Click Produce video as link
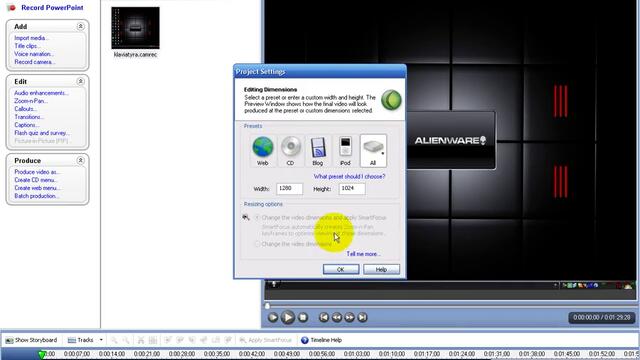Image resolution: width=640 pixels, height=360 pixels. click(37, 172)
